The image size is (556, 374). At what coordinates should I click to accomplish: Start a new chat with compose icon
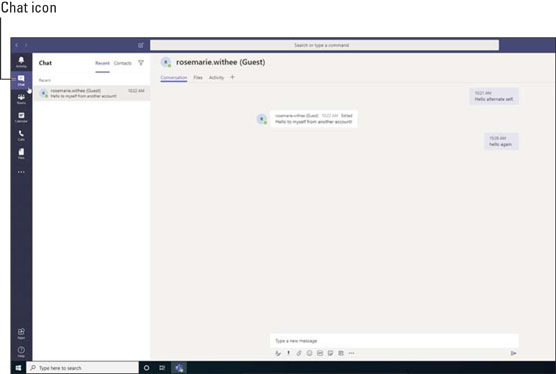[x=141, y=45]
